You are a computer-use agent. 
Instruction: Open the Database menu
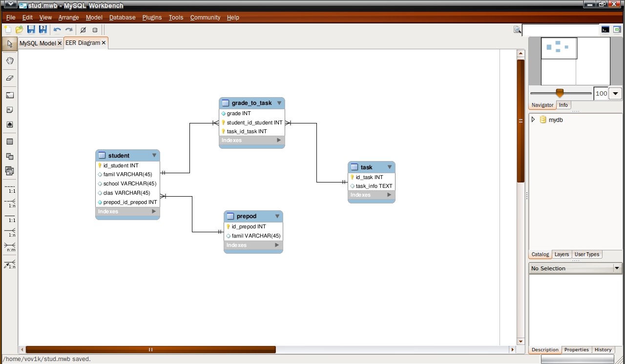pos(122,18)
